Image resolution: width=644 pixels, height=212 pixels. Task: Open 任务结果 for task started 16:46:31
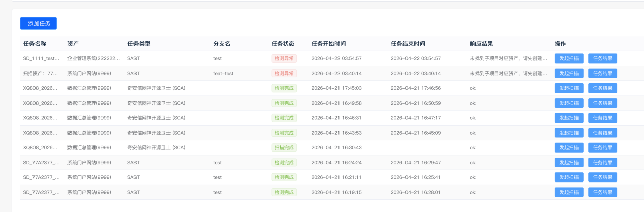pos(602,118)
